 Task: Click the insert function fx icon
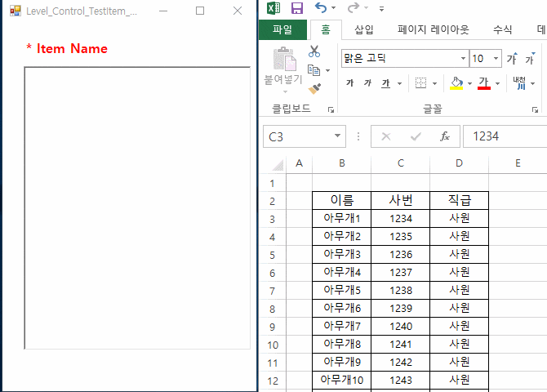pyautogui.click(x=445, y=136)
